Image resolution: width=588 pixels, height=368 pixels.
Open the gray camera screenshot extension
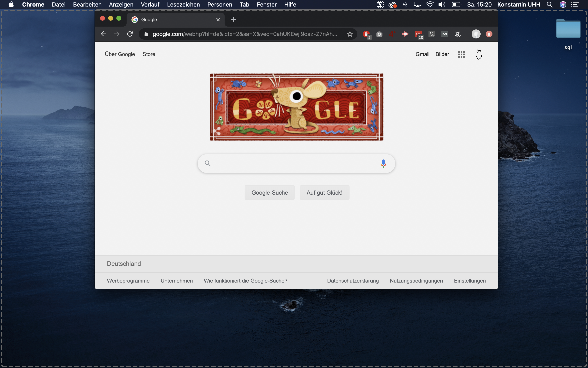379,34
